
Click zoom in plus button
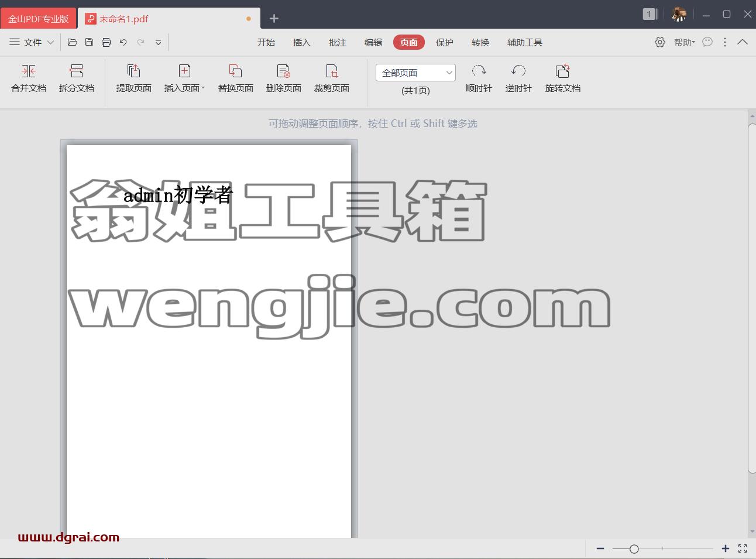point(726,548)
